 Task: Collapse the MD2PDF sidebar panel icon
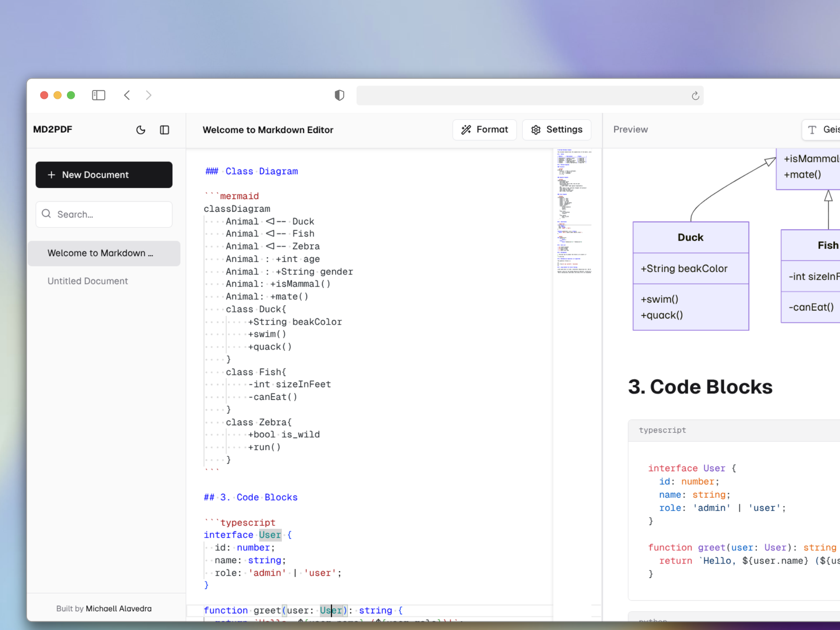[x=164, y=130]
